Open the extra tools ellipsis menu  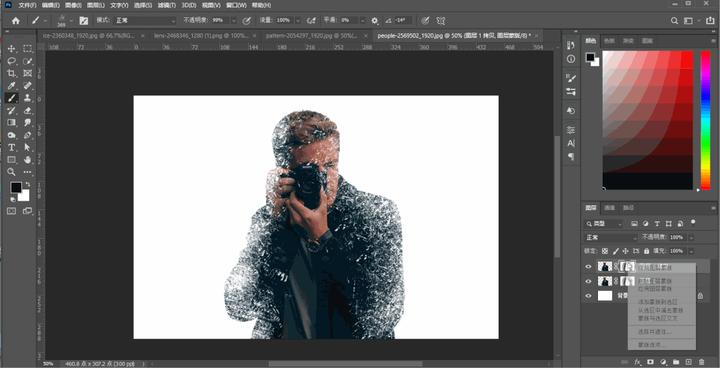point(28,172)
